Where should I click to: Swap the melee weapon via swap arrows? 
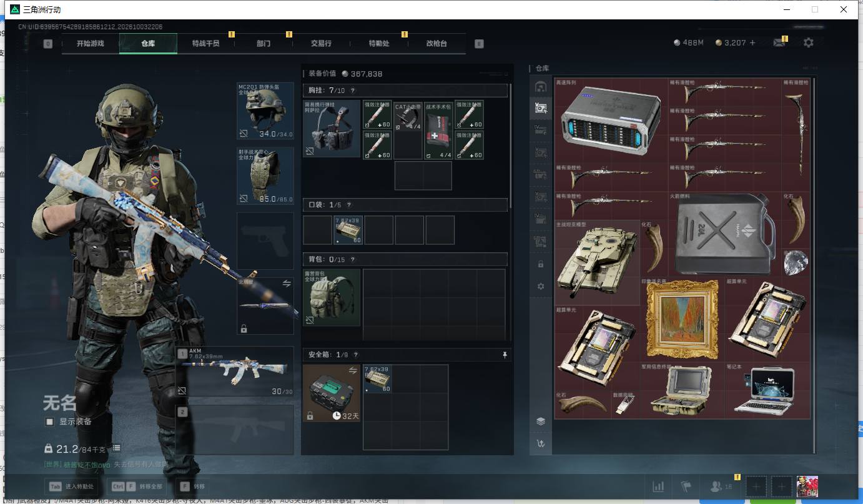pyautogui.click(x=287, y=284)
